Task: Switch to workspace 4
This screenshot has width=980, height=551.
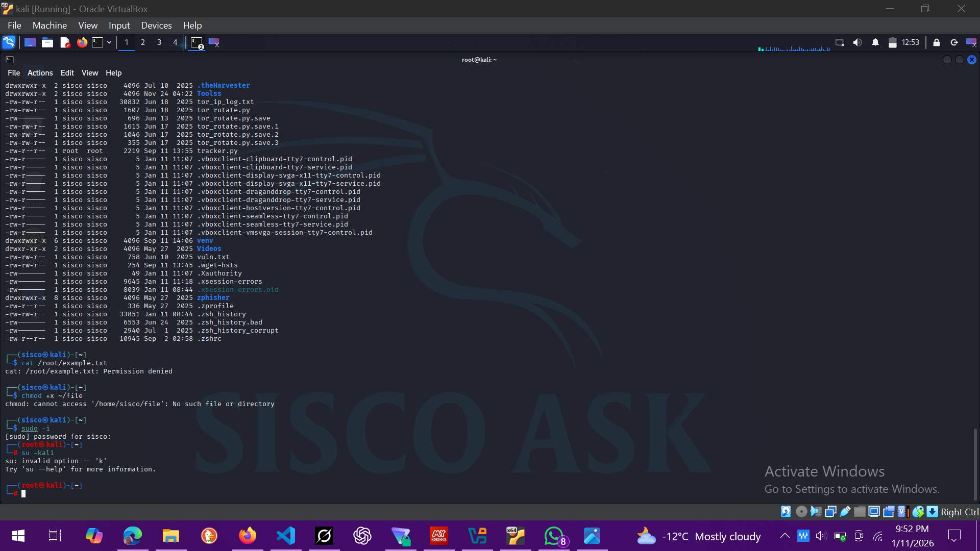Action: coord(175,42)
